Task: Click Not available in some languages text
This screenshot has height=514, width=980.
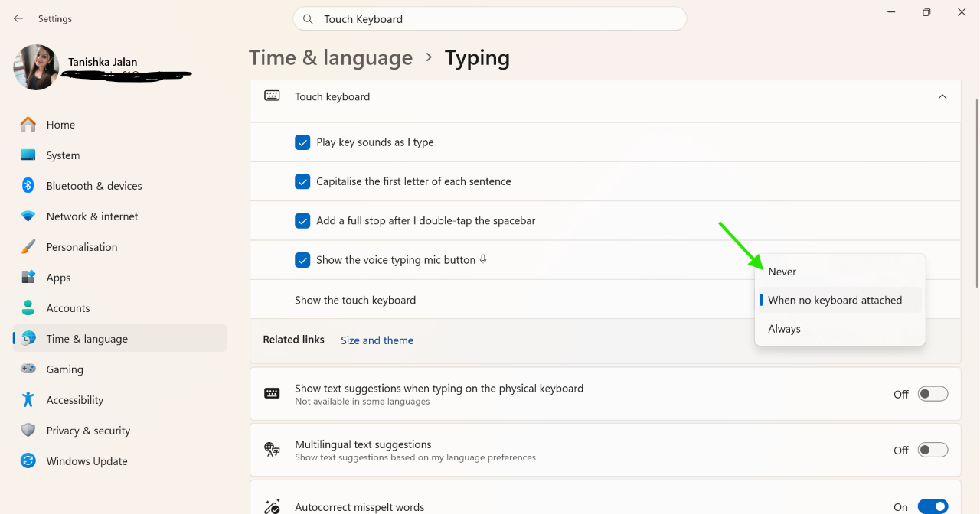Action: [x=362, y=402]
